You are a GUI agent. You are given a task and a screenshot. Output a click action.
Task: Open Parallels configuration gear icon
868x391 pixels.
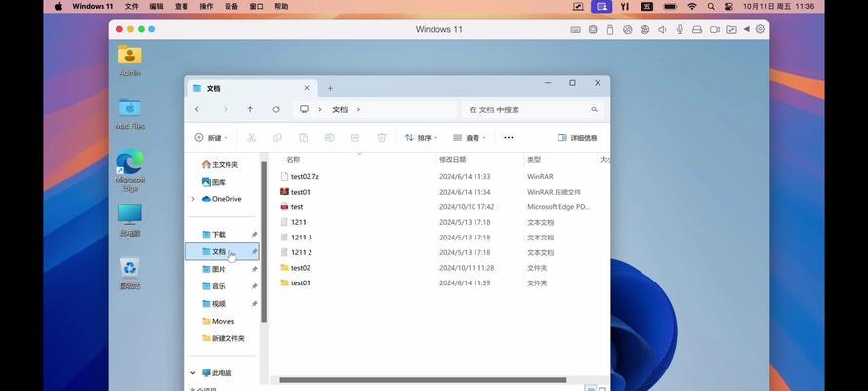760,29
